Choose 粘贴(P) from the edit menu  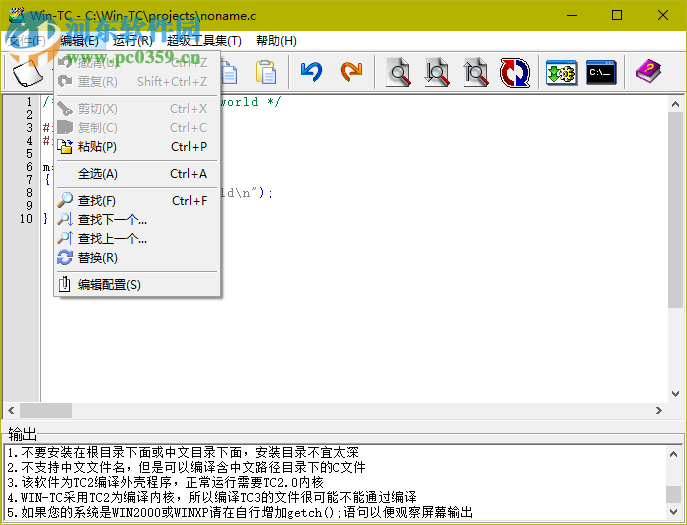(137, 147)
